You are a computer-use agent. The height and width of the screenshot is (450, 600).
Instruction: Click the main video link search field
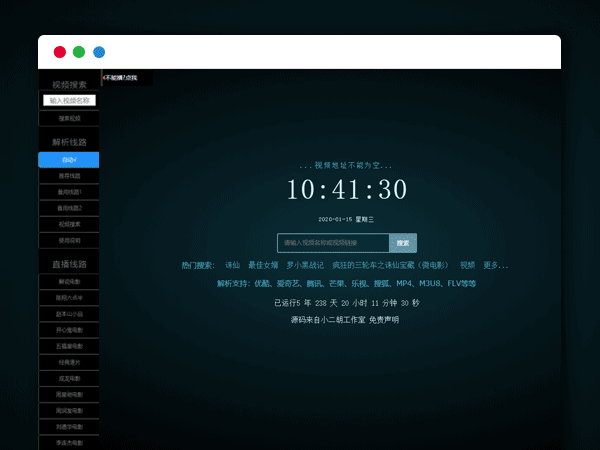(333, 243)
